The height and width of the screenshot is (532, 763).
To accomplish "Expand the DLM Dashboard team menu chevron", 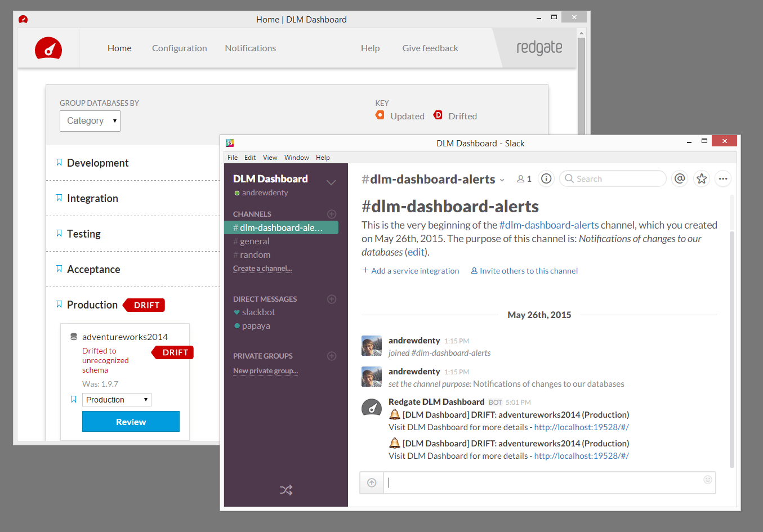I will point(331,182).
